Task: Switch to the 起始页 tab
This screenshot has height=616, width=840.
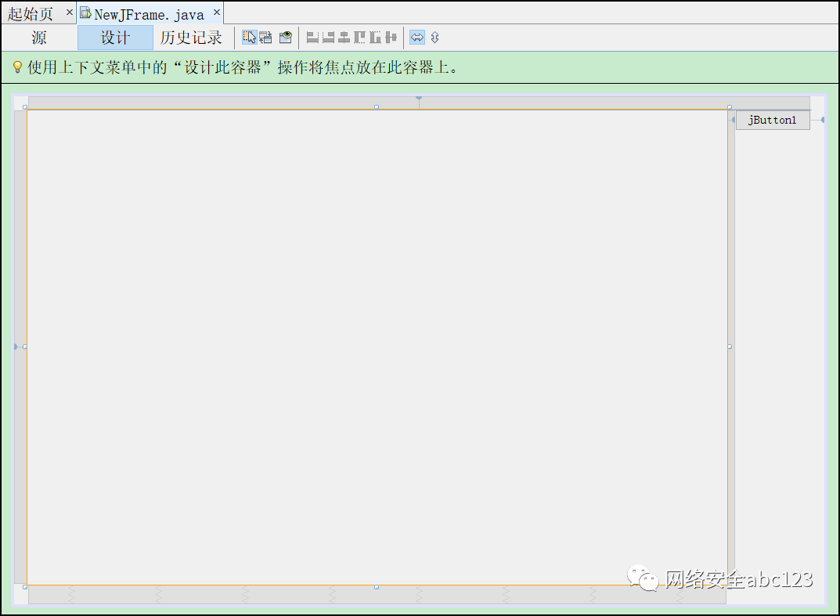Action: (31, 13)
